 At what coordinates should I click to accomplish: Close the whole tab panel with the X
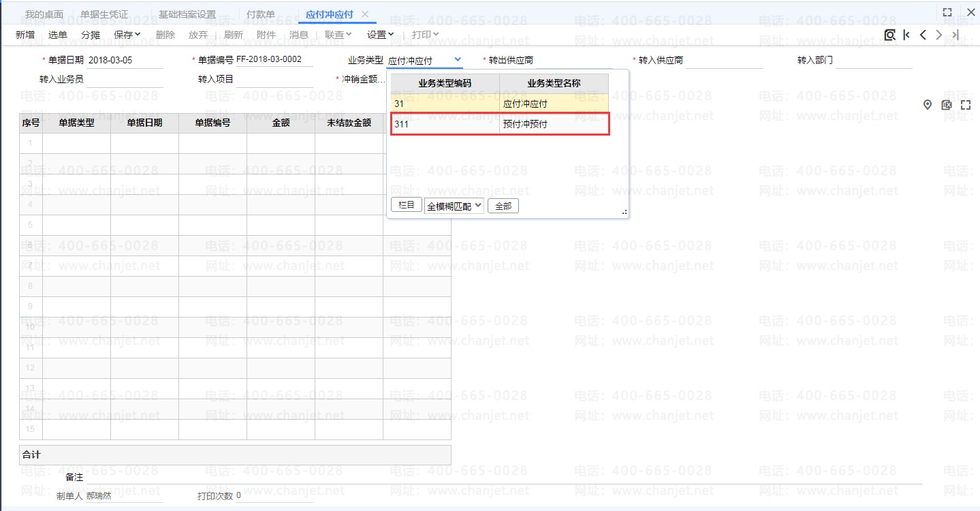coord(971,12)
